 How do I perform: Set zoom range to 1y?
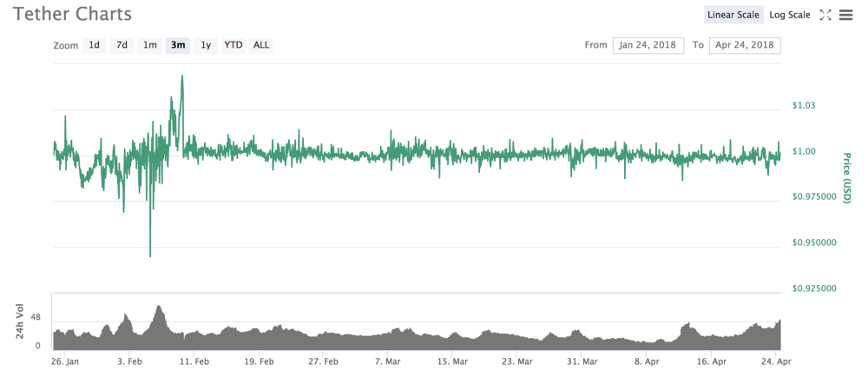[x=206, y=45]
